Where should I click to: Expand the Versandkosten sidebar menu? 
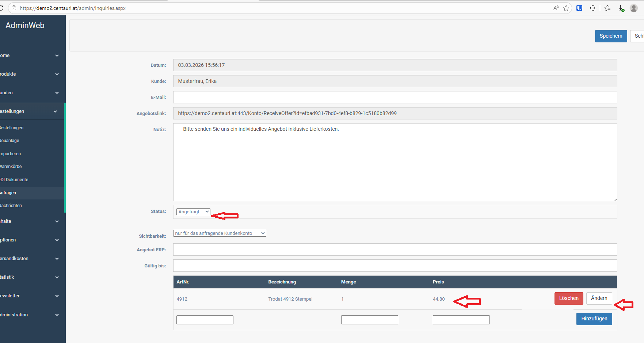(32, 259)
